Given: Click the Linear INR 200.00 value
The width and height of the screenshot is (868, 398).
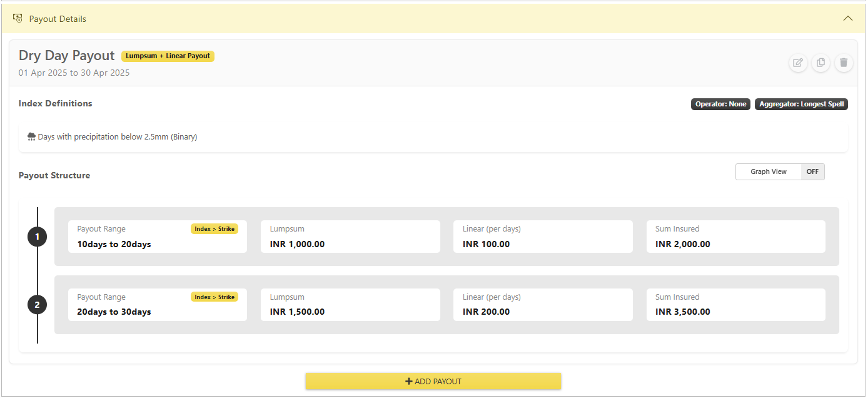Looking at the screenshot, I should 487,312.
